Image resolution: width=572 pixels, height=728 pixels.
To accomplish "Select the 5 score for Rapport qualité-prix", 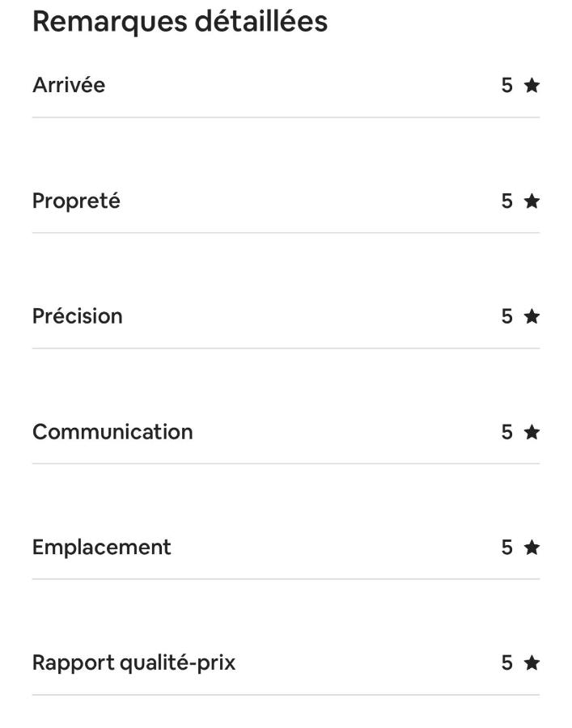I will pos(507,662).
